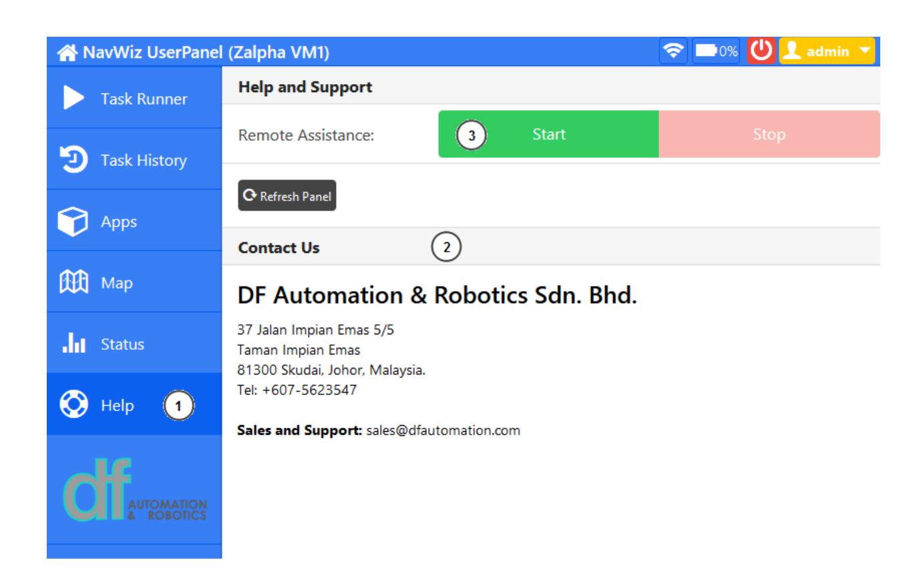
Task: Click the sales@dfautomation.com email text
Action: click(443, 430)
